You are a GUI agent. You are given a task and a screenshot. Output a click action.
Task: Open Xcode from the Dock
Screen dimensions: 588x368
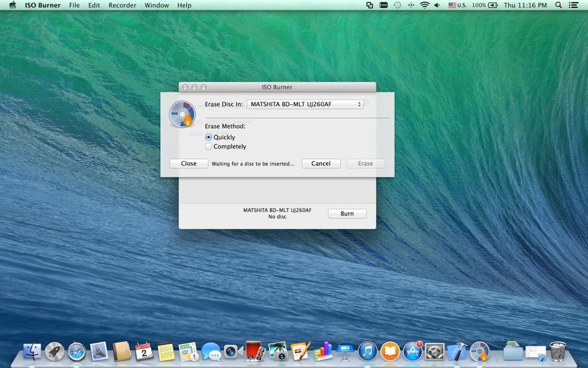tap(457, 352)
